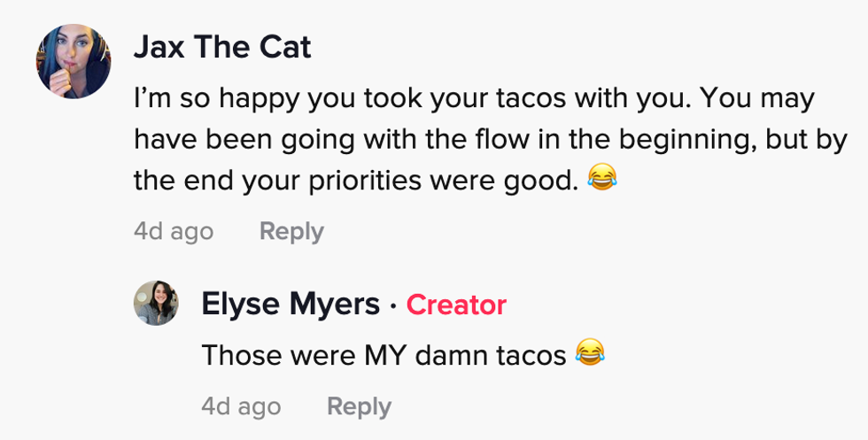
Task: Click the laughing emoji in Jax's comment
Action: tap(602, 181)
